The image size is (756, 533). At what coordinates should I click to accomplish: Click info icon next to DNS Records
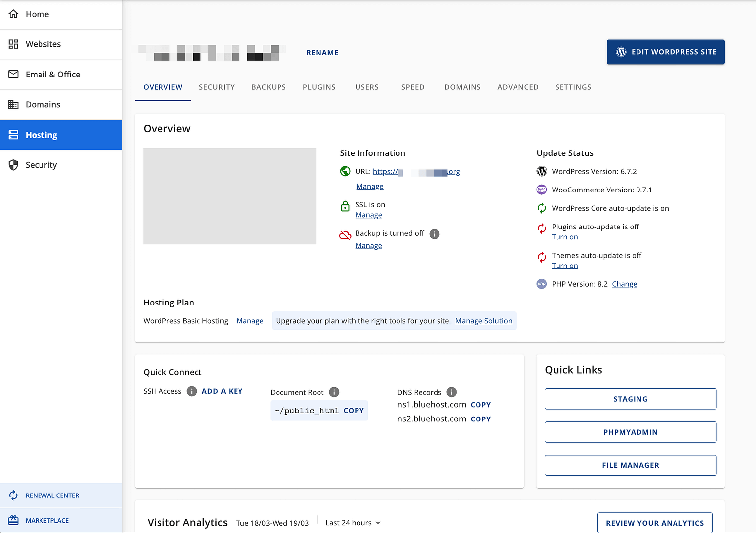tap(452, 392)
